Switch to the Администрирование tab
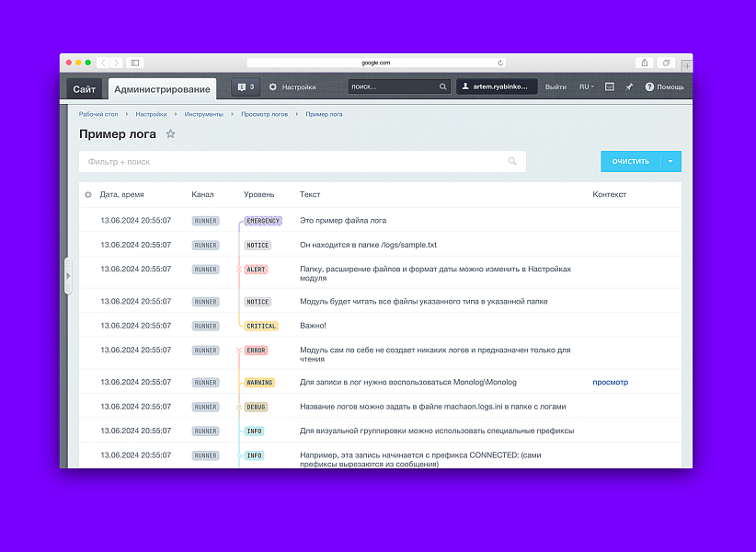The width and height of the screenshot is (756, 552). [x=162, y=89]
